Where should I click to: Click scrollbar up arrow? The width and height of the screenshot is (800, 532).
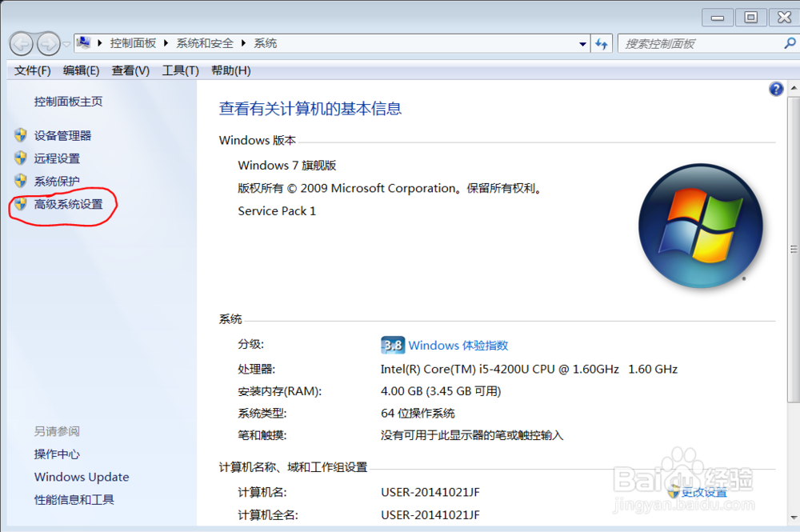coord(794,88)
